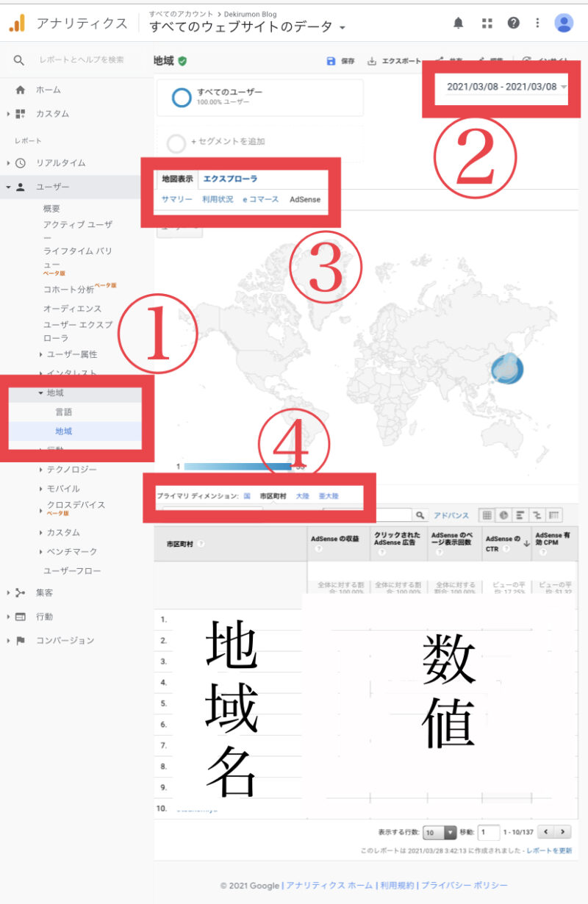Open アクティブ ユーザー report
This screenshot has height=904, width=588.
tap(77, 230)
